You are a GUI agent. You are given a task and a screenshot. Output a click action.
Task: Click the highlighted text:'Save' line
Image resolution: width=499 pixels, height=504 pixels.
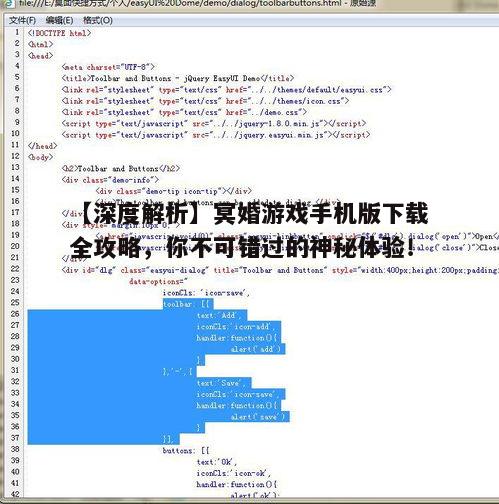click(220, 383)
